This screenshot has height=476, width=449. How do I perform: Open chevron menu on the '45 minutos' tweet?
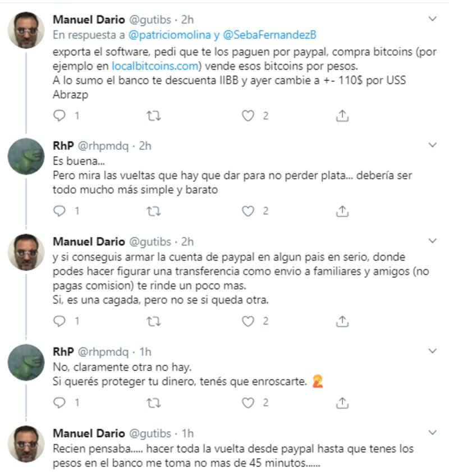click(432, 433)
